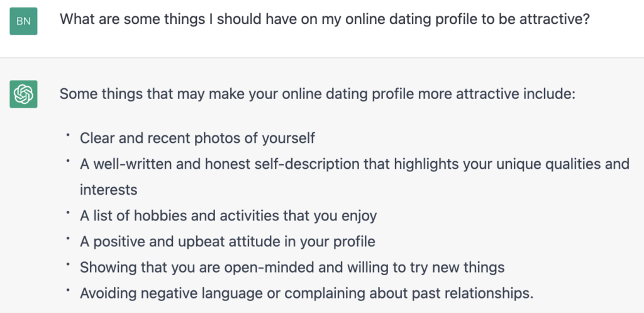Viewport: 644px width, 313px height.
Task: Click the user question about dating profile
Action: pos(325,20)
